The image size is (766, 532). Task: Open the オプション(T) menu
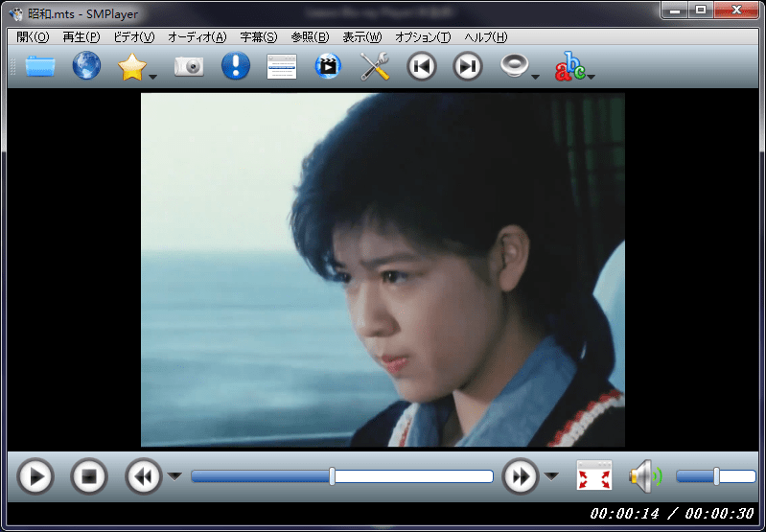(x=423, y=37)
